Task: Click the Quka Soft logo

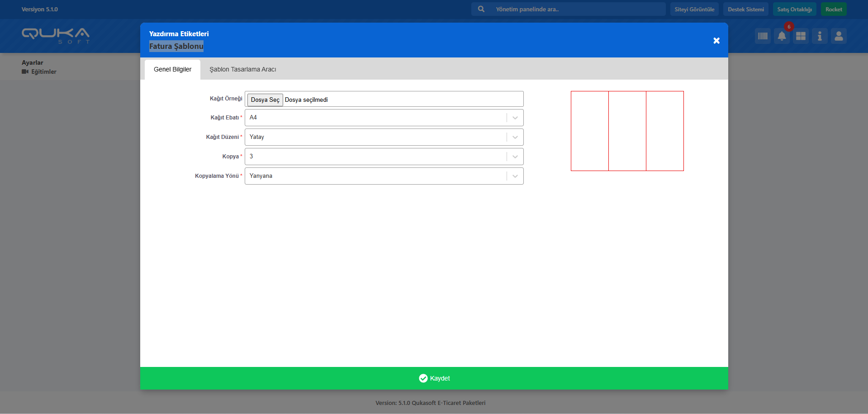Action: (x=56, y=35)
